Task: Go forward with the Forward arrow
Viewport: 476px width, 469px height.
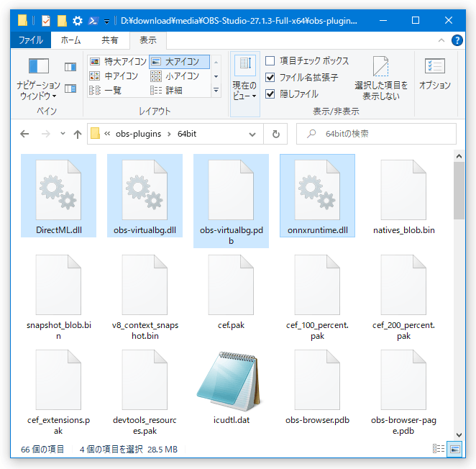Action: pyautogui.click(x=46, y=134)
